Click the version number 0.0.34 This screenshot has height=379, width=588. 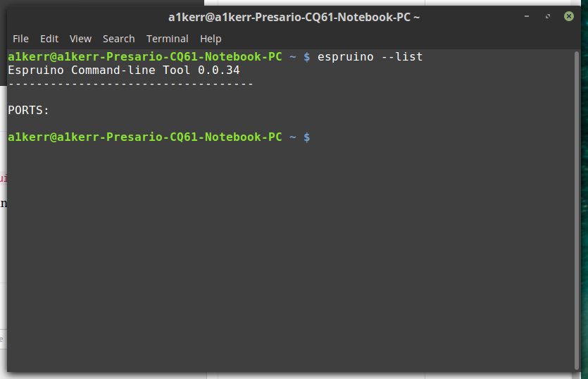click(x=218, y=70)
